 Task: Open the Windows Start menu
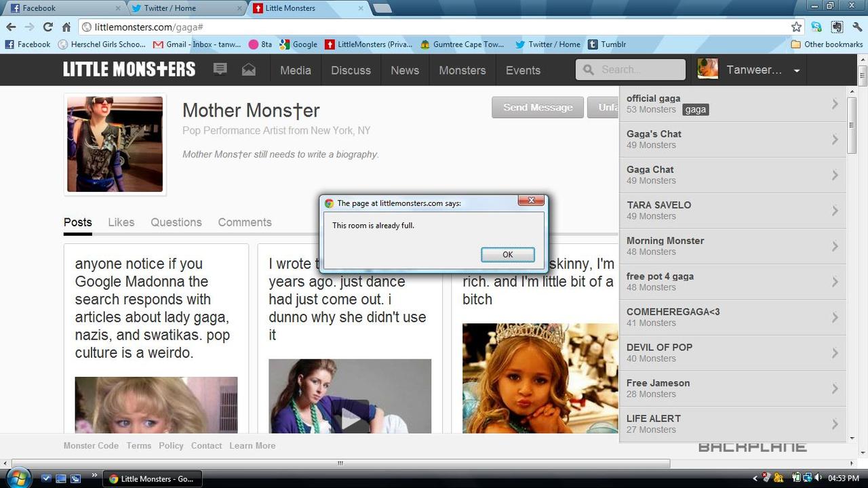(17, 478)
